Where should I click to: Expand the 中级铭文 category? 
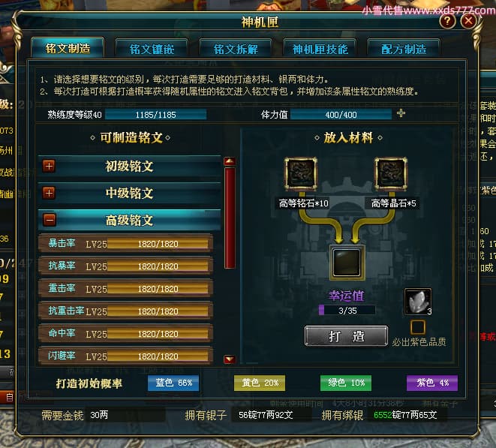click(x=49, y=193)
